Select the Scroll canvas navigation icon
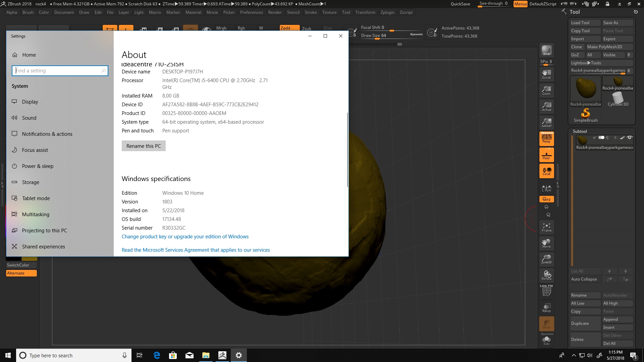The height and width of the screenshot is (362, 644). (546, 74)
